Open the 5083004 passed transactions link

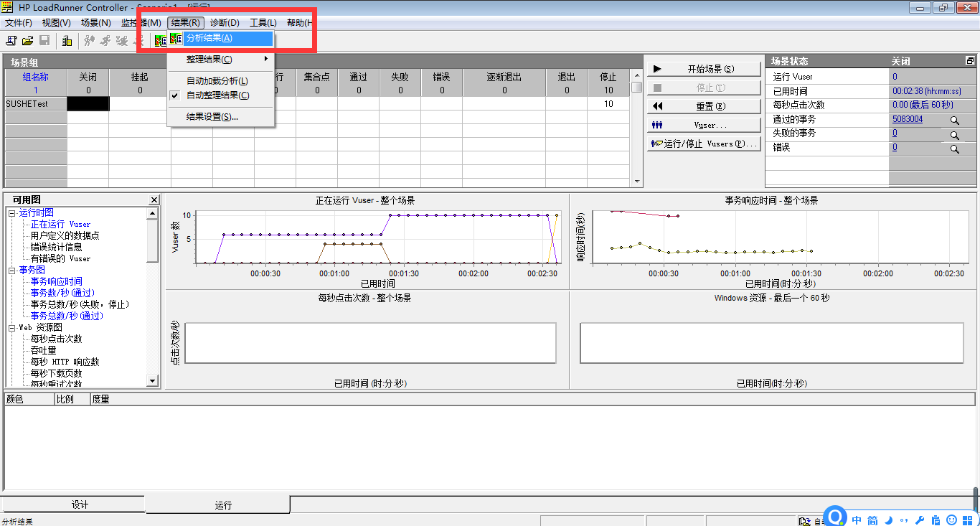pyautogui.click(x=908, y=120)
